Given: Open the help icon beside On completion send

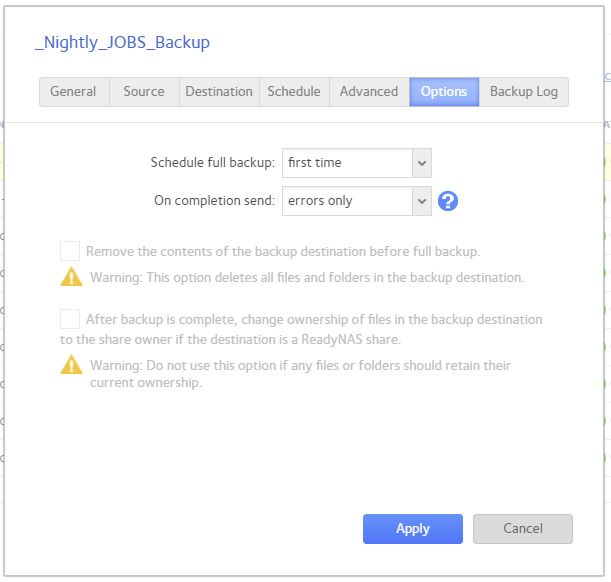Looking at the screenshot, I should 448,201.
